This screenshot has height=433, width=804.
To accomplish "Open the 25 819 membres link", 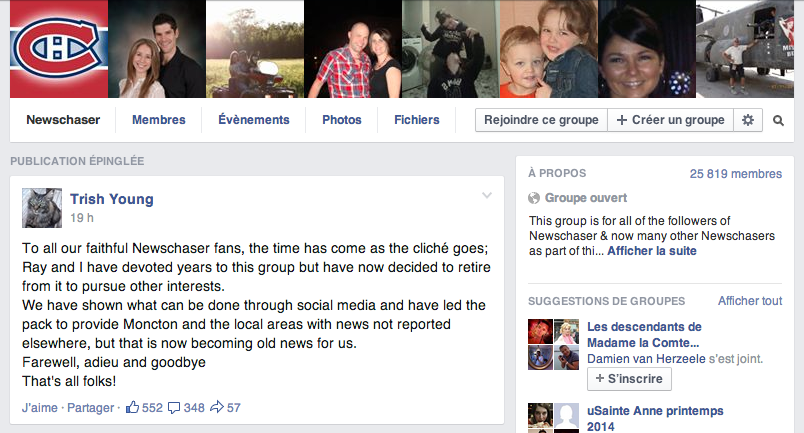I will 735,174.
